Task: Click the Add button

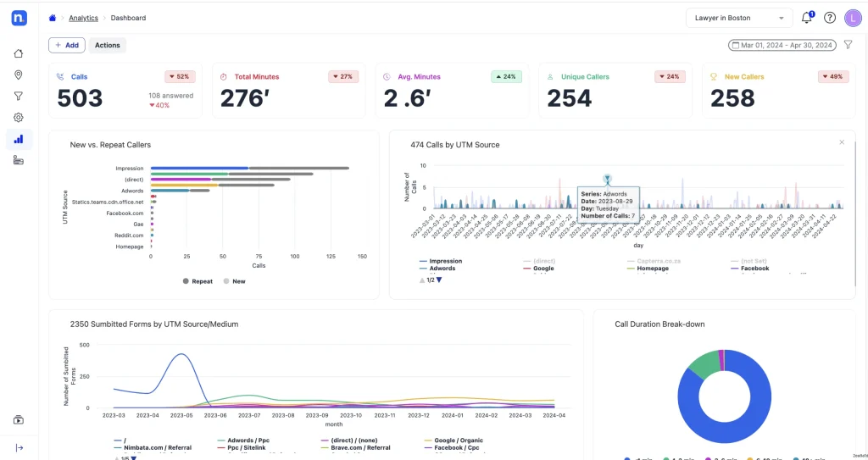Action: click(67, 46)
